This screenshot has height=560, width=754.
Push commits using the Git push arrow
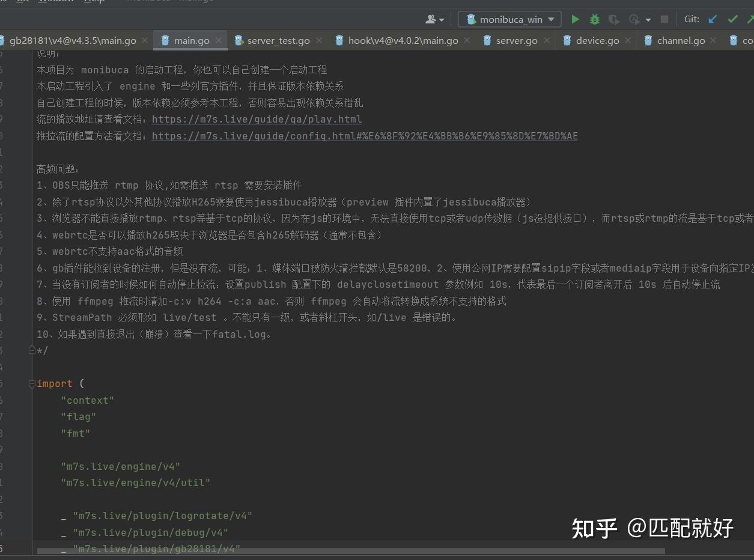[750, 19]
